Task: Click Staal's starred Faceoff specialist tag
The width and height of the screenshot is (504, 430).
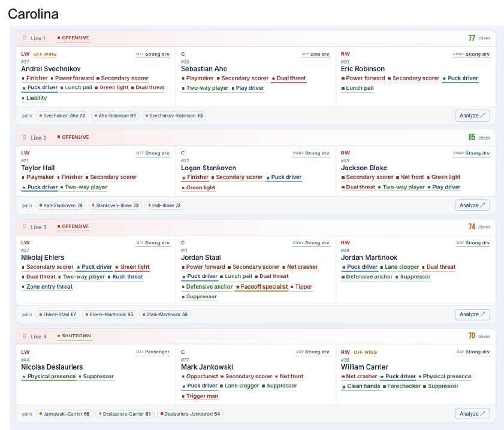Action: pyautogui.click(x=262, y=287)
